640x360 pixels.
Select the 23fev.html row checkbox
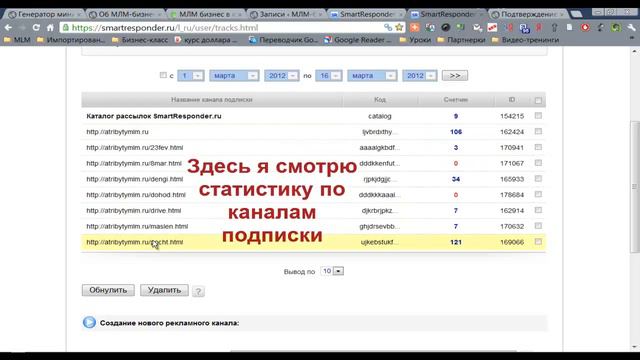[x=538, y=147]
